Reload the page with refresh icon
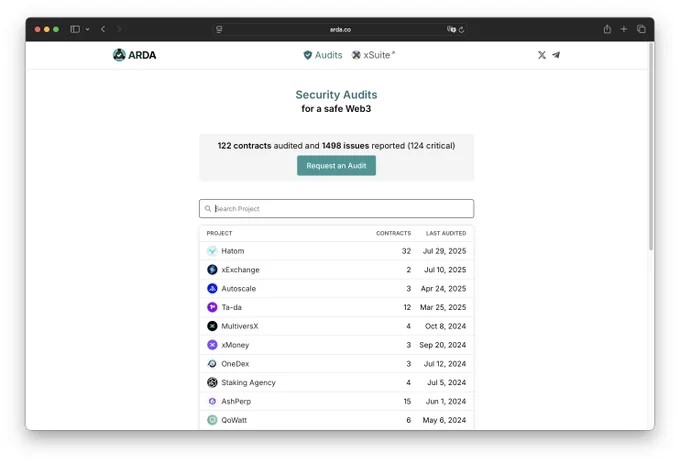The width and height of the screenshot is (680, 464). pyautogui.click(x=461, y=29)
